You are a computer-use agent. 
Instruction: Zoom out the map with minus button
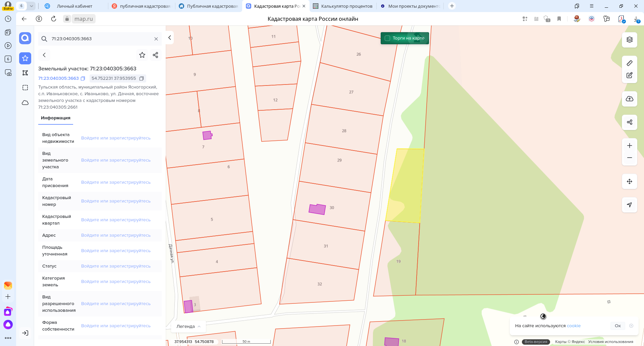point(629,158)
